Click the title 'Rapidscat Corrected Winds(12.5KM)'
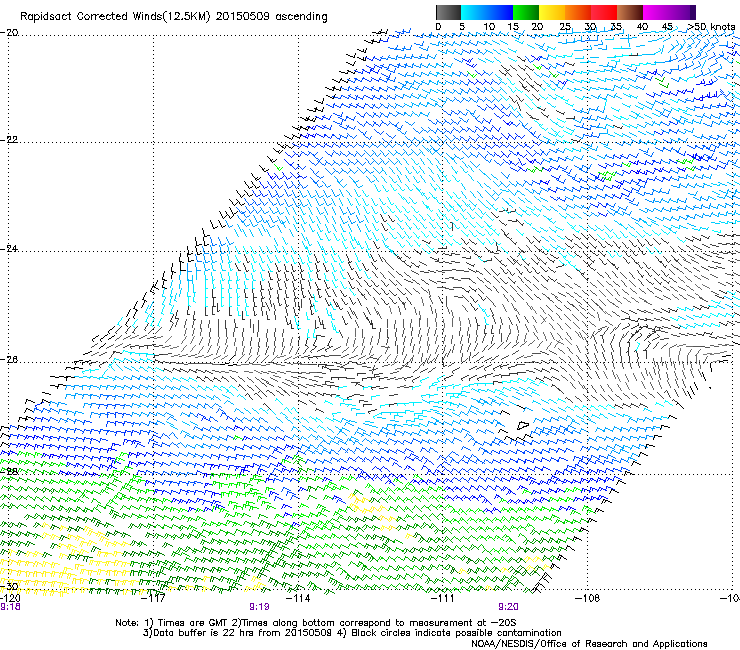Image resolution: width=740 pixels, height=650 pixels. 116,17
